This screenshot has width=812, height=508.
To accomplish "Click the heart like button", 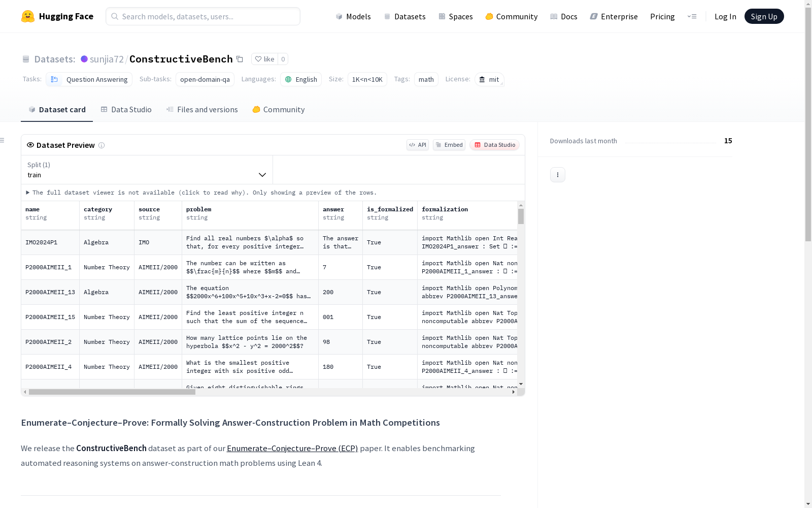I will pyautogui.click(x=264, y=59).
